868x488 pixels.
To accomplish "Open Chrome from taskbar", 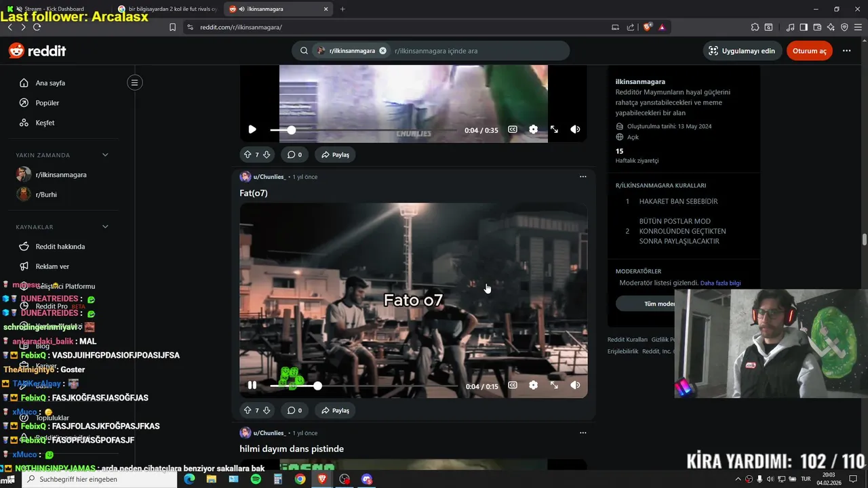I will pos(300,479).
